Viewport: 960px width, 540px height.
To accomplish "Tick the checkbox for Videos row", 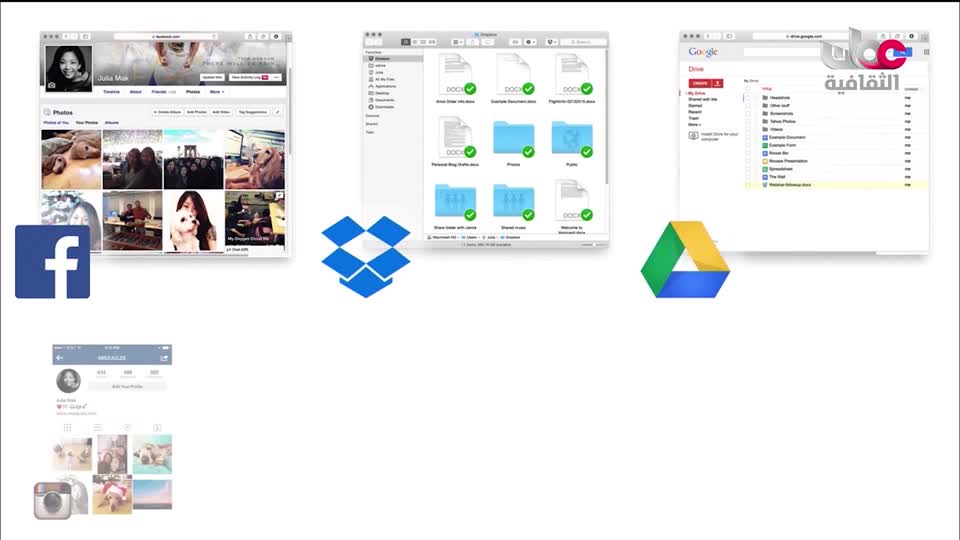I will 748,129.
